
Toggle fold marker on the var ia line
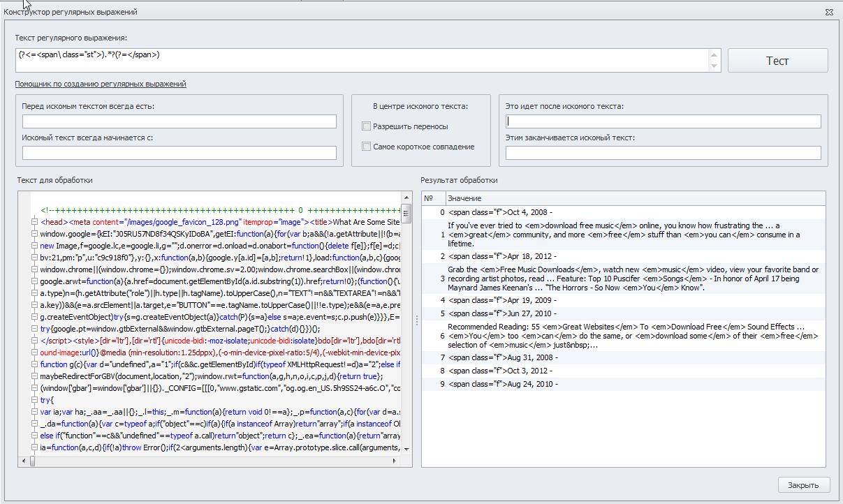click(34, 412)
